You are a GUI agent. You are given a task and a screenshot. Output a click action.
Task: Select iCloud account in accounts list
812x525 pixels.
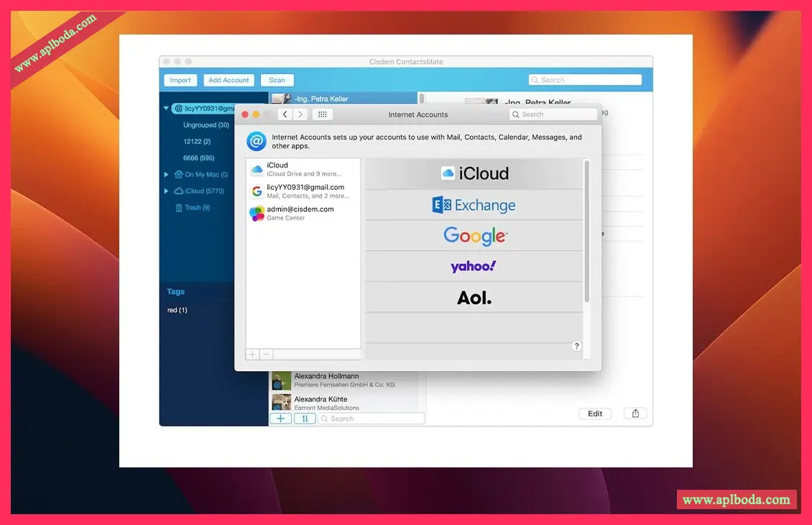point(303,169)
